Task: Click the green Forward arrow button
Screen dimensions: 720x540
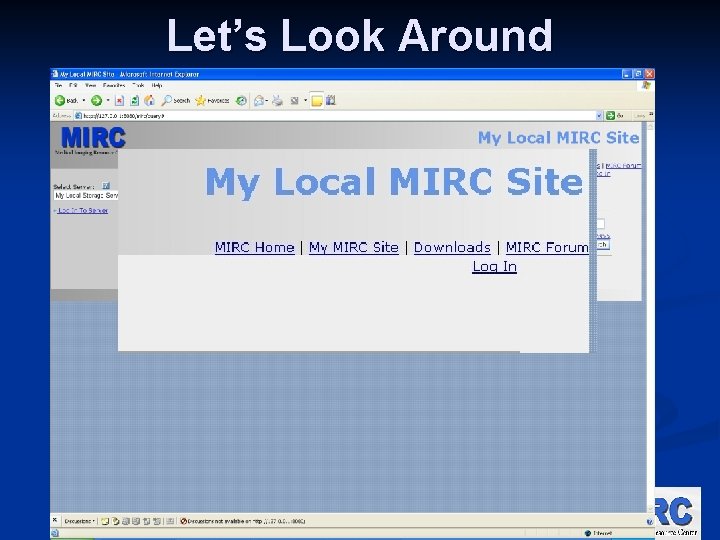Action: [x=96, y=101]
